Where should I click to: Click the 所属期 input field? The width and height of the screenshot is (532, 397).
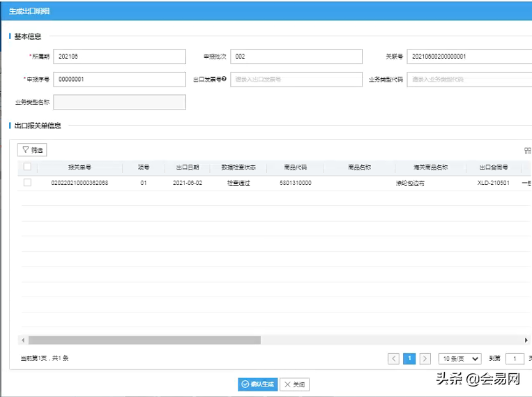coord(120,57)
